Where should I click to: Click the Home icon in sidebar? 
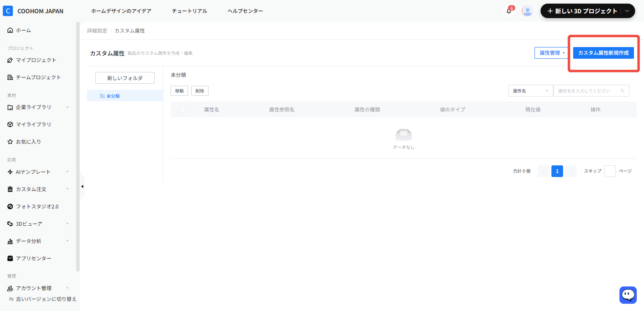click(10, 30)
